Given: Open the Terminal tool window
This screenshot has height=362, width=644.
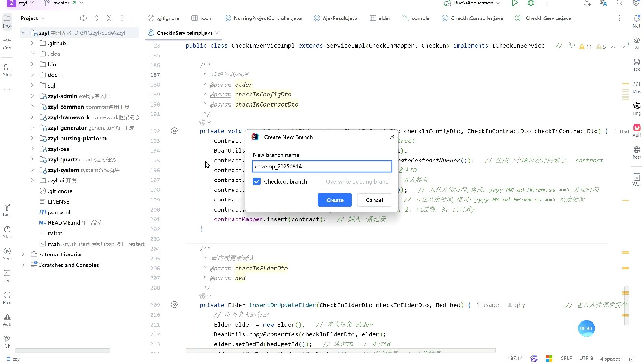Looking at the screenshot, I should pos(7,273).
